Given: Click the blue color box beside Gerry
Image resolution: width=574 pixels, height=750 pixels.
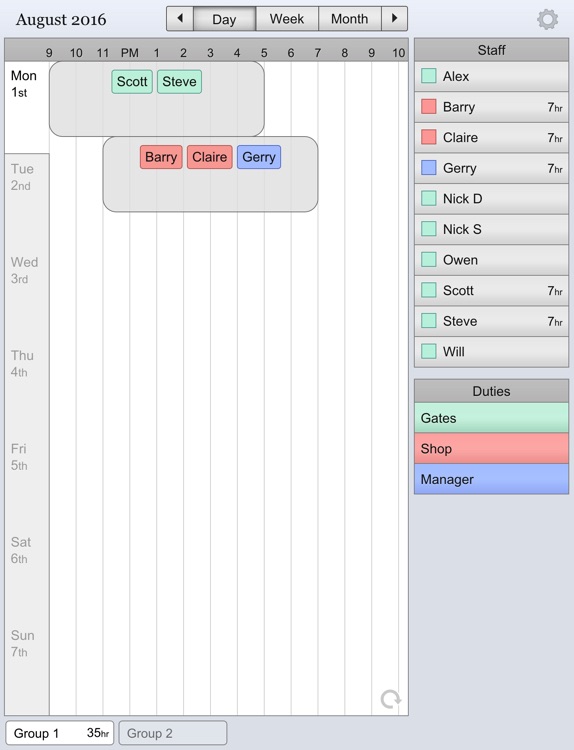Looking at the screenshot, I should 429,167.
